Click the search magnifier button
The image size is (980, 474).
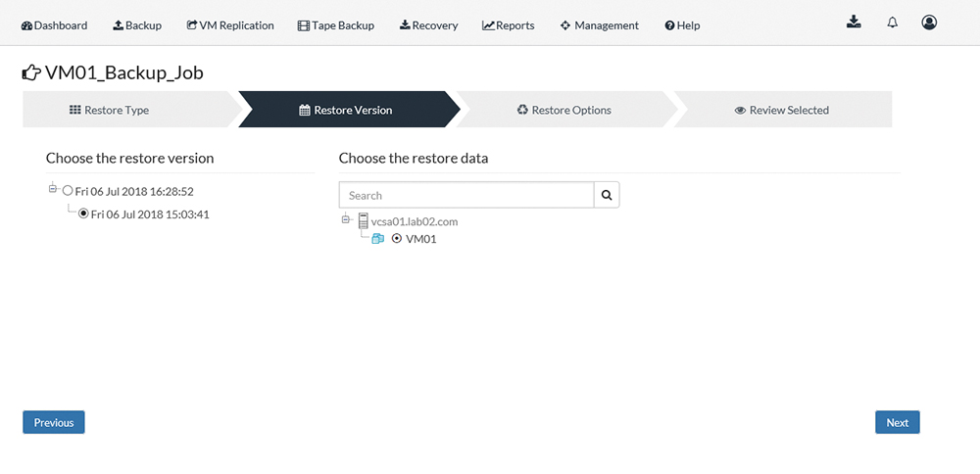(x=607, y=195)
